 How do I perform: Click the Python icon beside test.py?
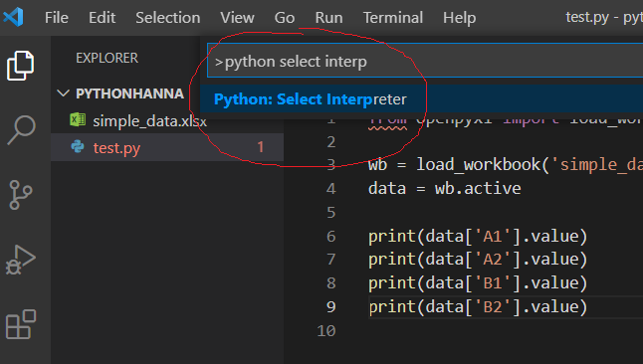click(x=78, y=146)
